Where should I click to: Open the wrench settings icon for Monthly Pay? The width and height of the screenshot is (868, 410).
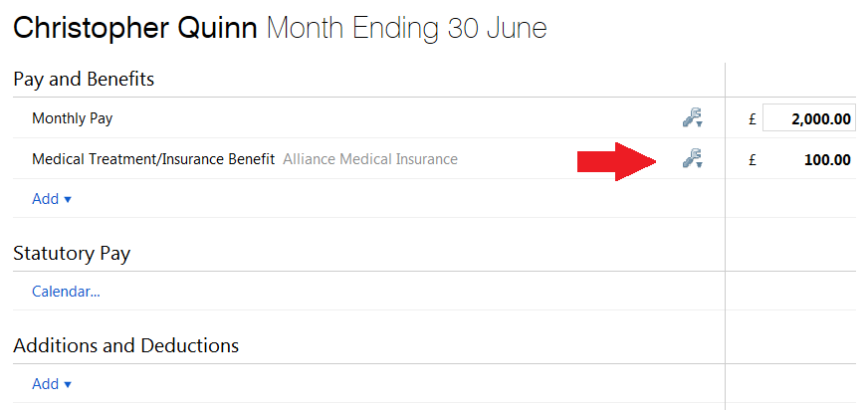[x=692, y=118]
